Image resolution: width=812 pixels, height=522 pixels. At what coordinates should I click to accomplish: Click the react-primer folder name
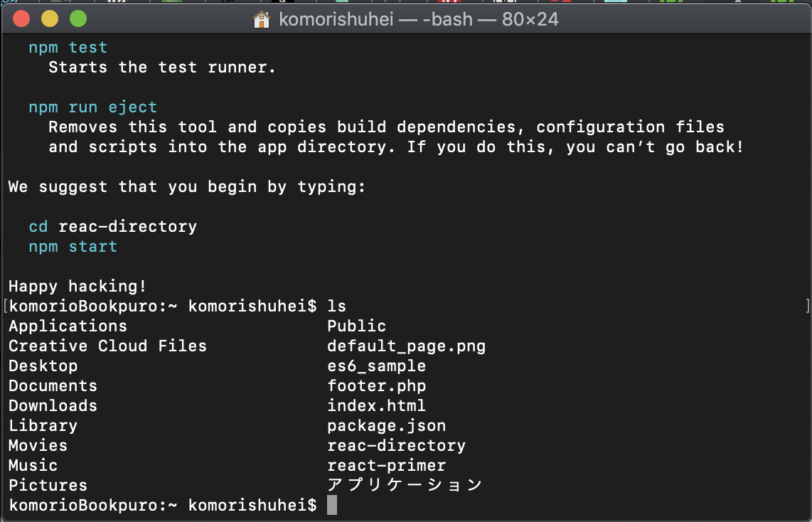(x=386, y=466)
